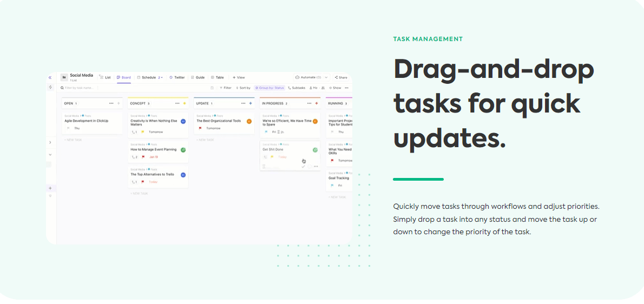Open the Schedule tab 2 dropdown arrow
The height and width of the screenshot is (304, 644).
(x=162, y=77)
